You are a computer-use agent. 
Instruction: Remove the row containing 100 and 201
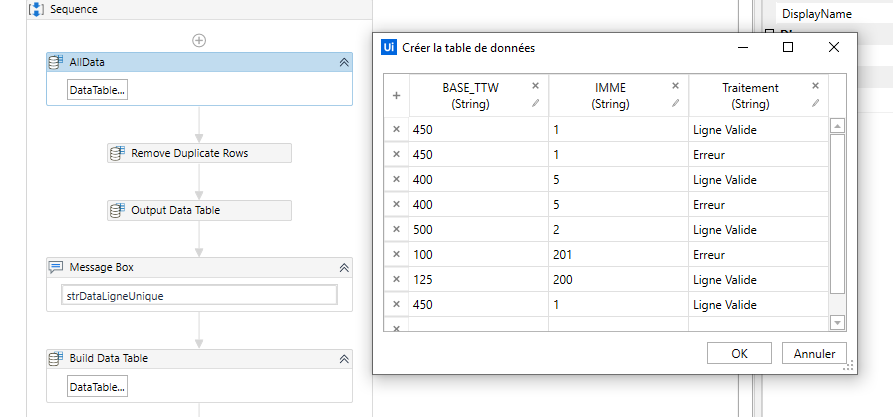(396, 255)
